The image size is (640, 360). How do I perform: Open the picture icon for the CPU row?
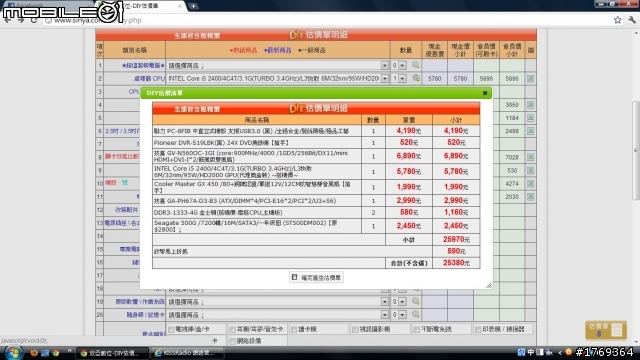pyautogui.click(x=530, y=78)
